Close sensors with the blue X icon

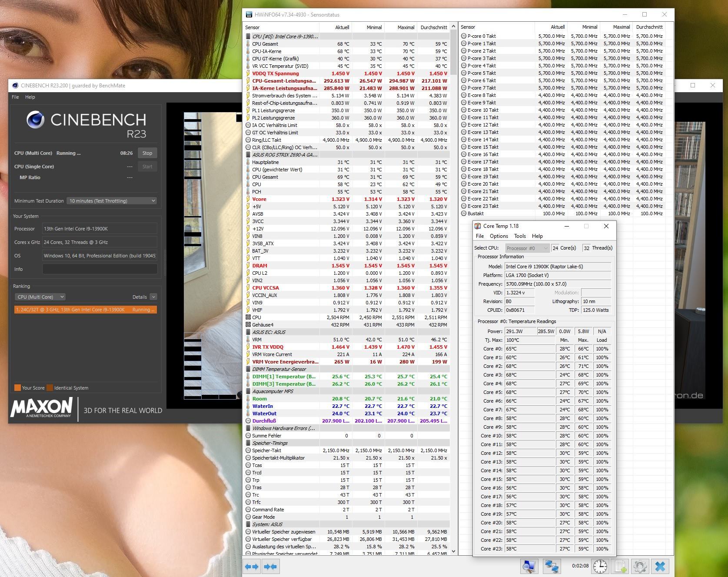660,566
